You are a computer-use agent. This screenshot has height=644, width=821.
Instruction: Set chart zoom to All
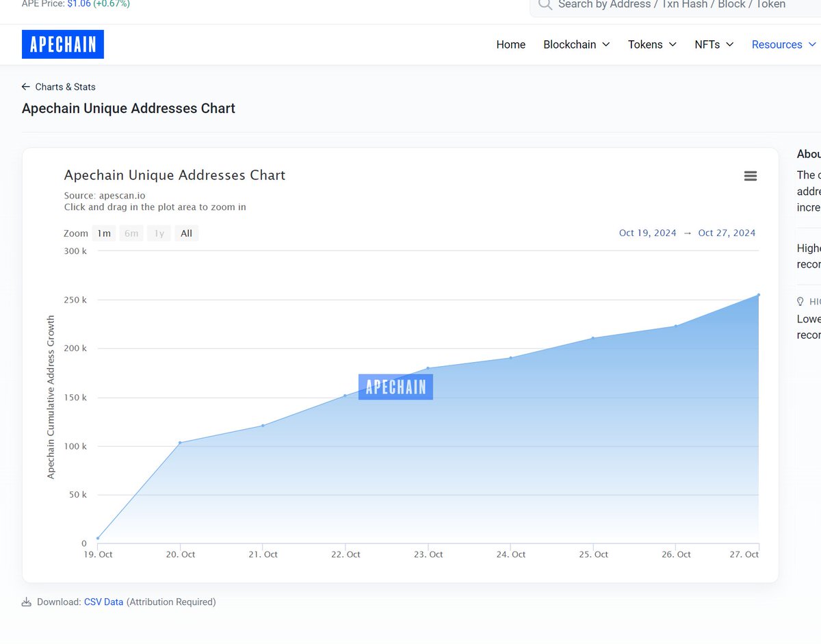(186, 233)
